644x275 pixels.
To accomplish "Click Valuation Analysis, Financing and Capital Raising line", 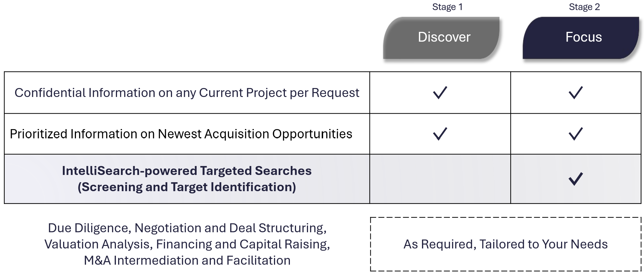I will point(187,244).
